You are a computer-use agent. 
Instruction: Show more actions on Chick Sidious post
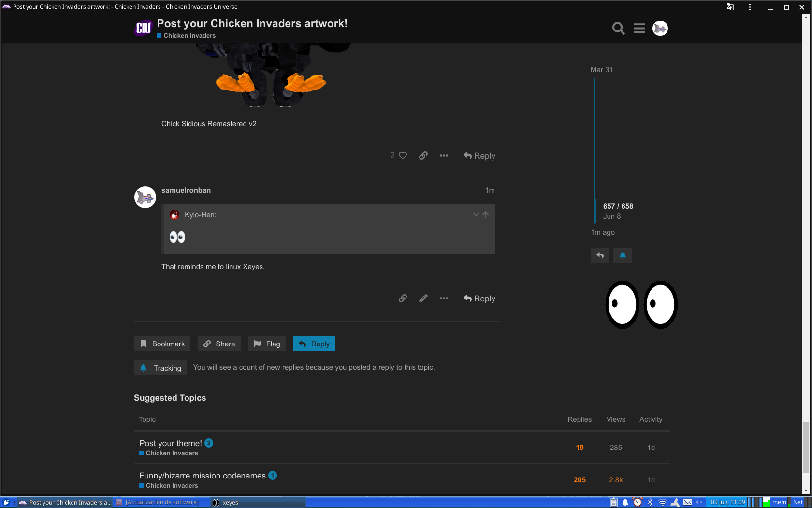[x=444, y=156]
